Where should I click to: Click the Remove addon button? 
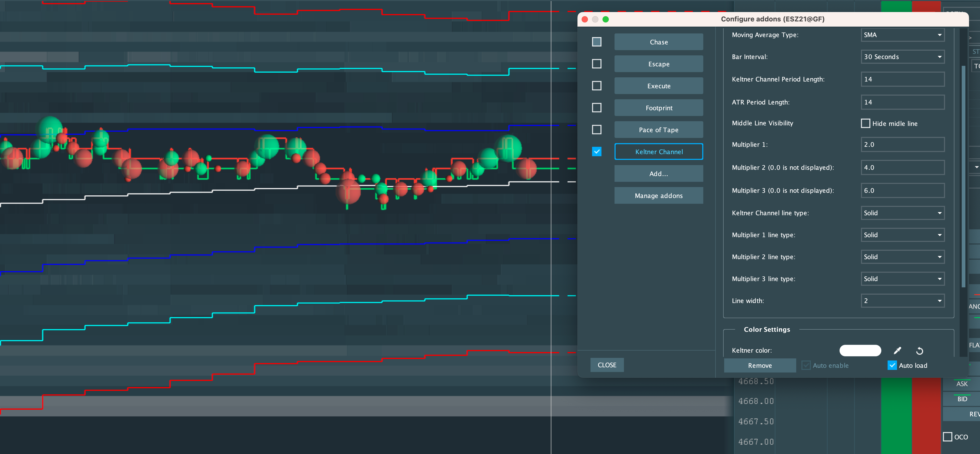[x=760, y=365]
